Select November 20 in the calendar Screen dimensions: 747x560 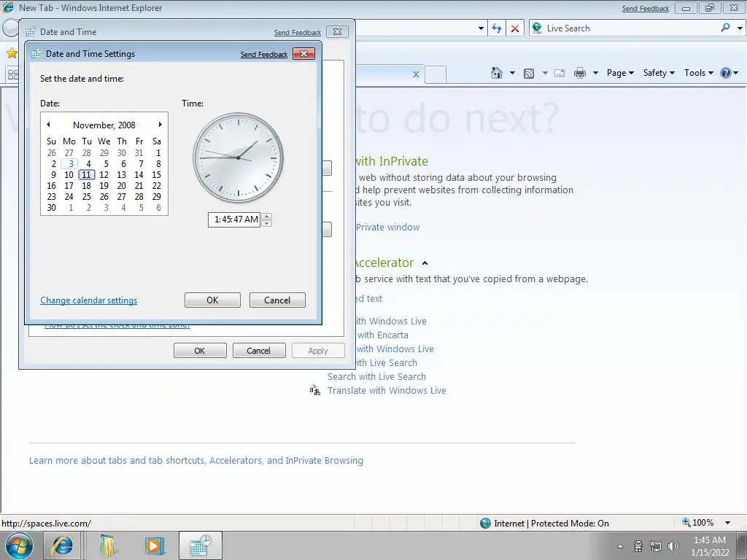pos(122,186)
